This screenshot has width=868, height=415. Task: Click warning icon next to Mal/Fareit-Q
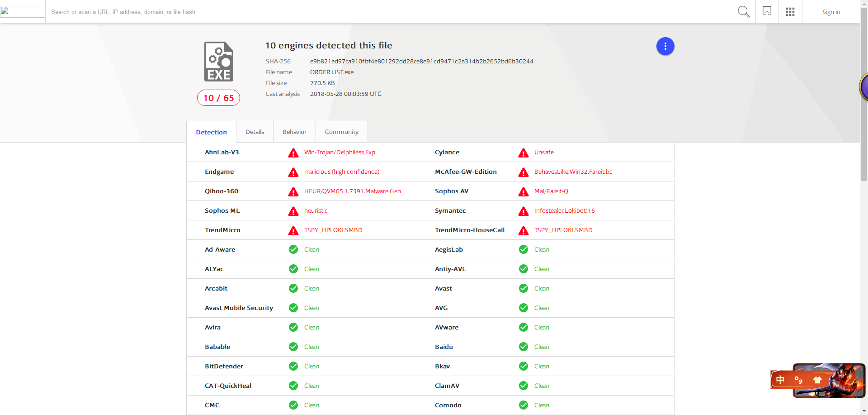[x=524, y=191]
